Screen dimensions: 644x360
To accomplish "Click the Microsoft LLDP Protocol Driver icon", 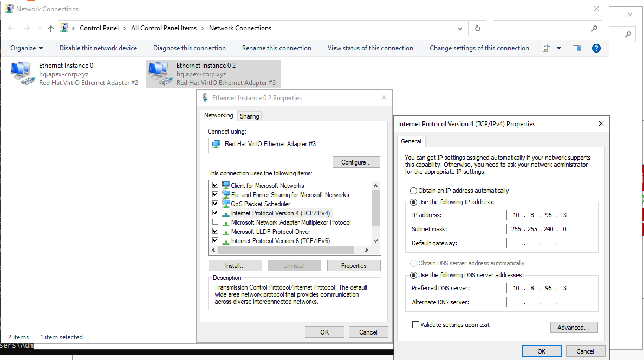I will (225, 232).
